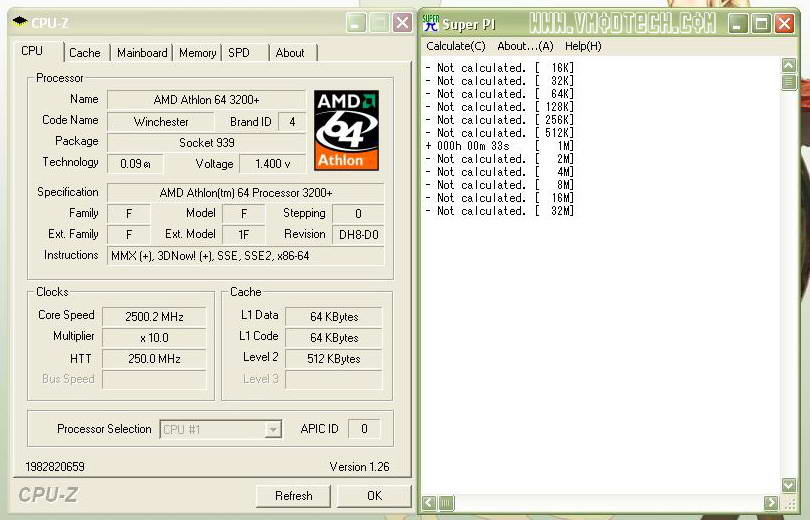Click the HTT value 250.0 MHz
Image resolution: width=810 pixels, height=520 pixels.
(x=154, y=359)
